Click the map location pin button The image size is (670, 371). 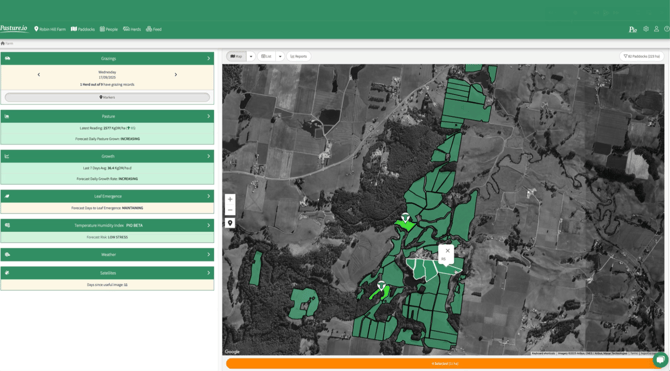point(230,223)
